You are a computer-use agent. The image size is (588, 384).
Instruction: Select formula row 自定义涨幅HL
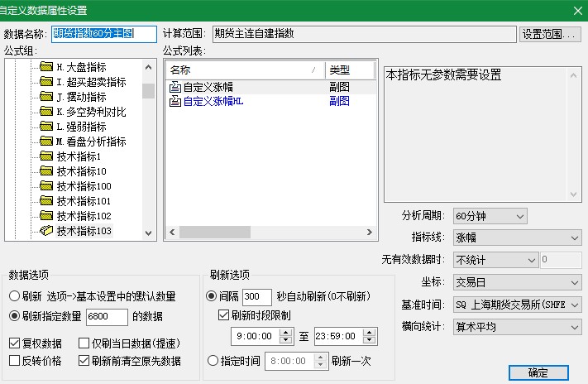click(270, 101)
